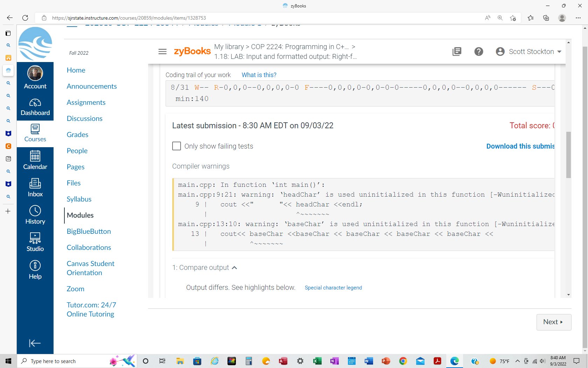Click the college logo in the sidebar

click(35, 44)
